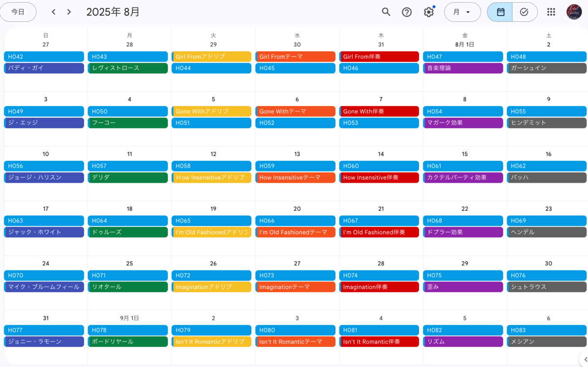The image size is (588, 367).
Task: Open the カクテルパーティ効果 event
Action: pyautogui.click(x=463, y=177)
